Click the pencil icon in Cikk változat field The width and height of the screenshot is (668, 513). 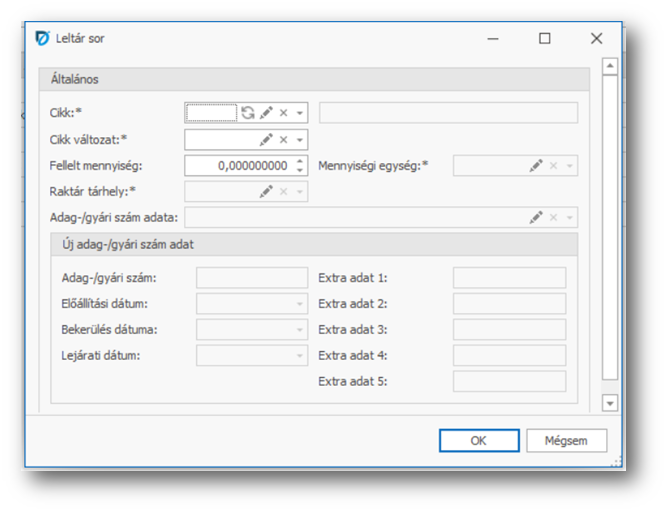pyautogui.click(x=266, y=140)
